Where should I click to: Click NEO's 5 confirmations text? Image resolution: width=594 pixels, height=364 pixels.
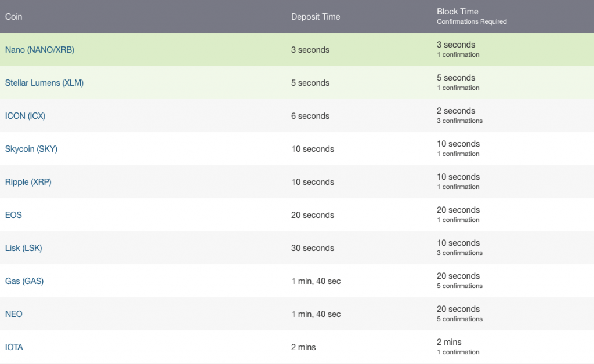point(459,319)
